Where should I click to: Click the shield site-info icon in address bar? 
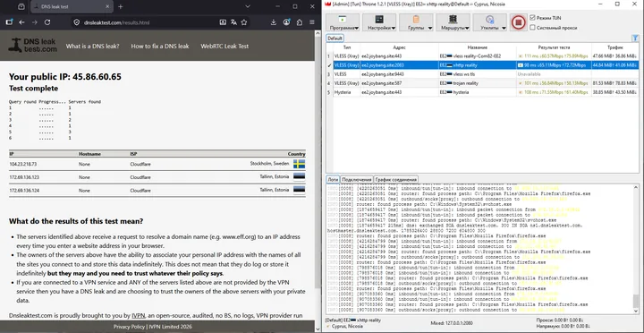(76, 22)
